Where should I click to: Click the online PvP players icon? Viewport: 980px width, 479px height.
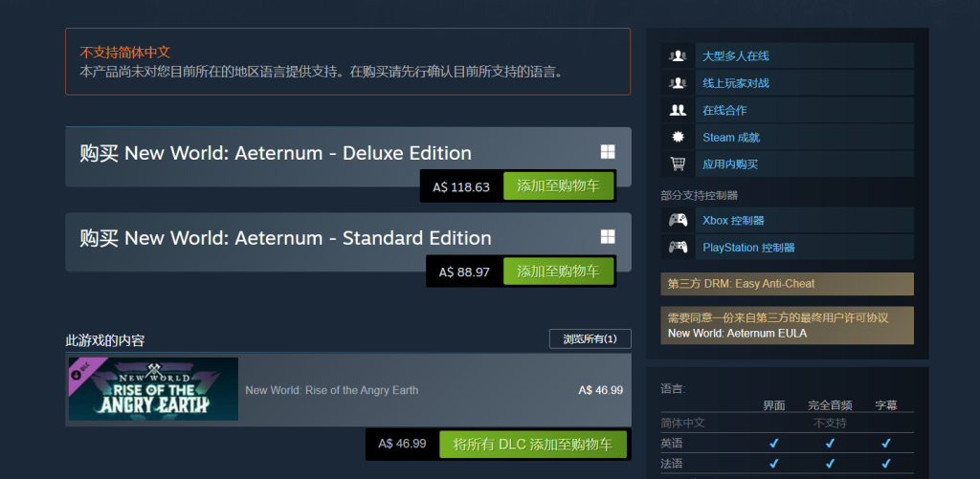click(x=678, y=83)
